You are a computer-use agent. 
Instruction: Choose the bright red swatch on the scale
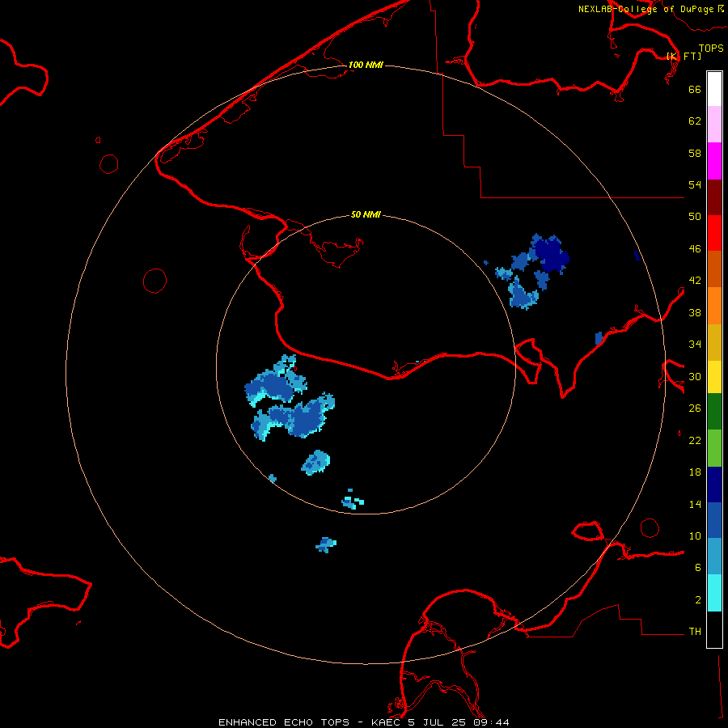pyautogui.click(x=714, y=233)
